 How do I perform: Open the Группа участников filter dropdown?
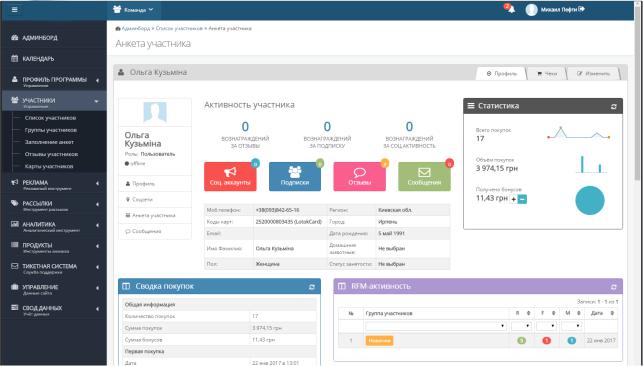[435, 326]
